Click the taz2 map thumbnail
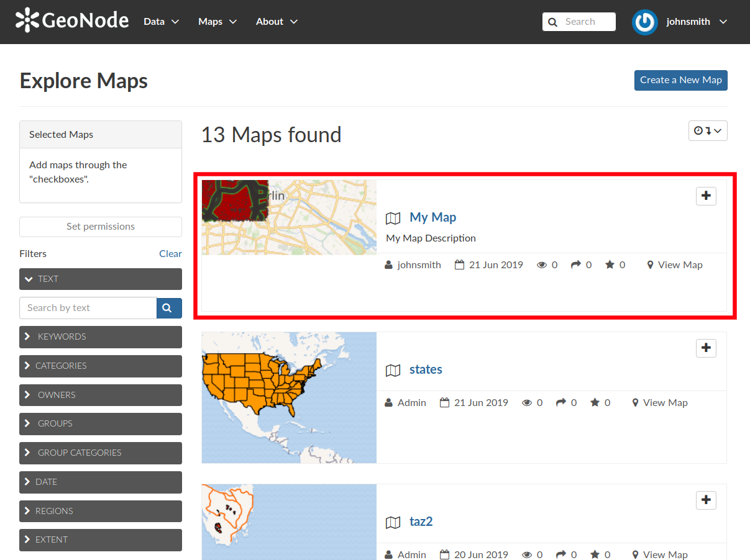 click(x=289, y=522)
